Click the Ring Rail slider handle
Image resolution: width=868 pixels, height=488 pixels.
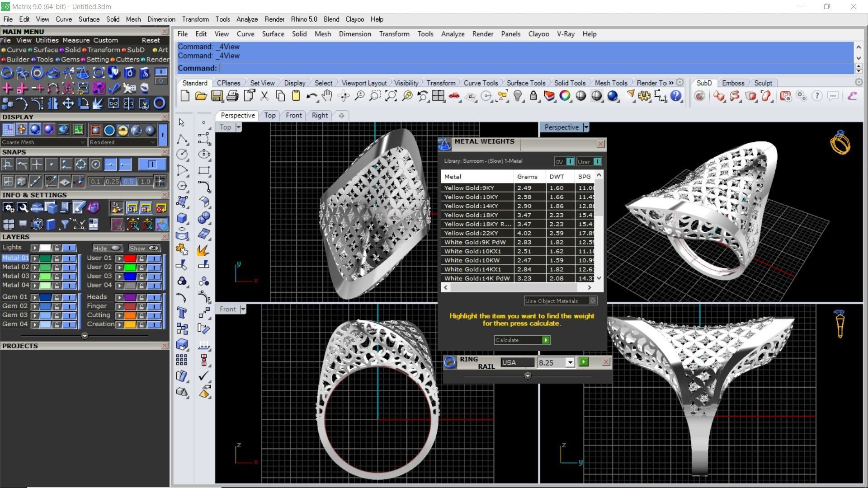[x=528, y=375]
